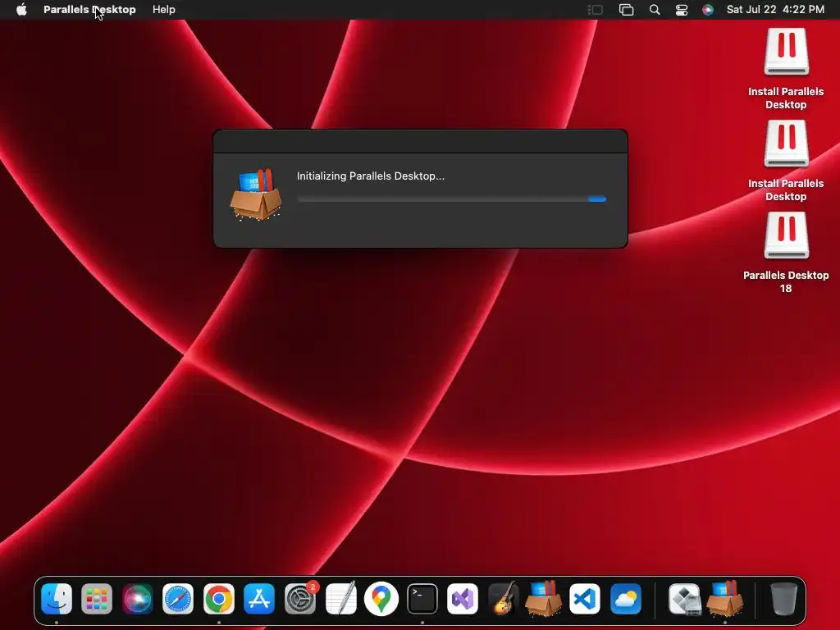Open TextEdit from the Dock
This screenshot has width=840, height=630.
(x=340, y=598)
